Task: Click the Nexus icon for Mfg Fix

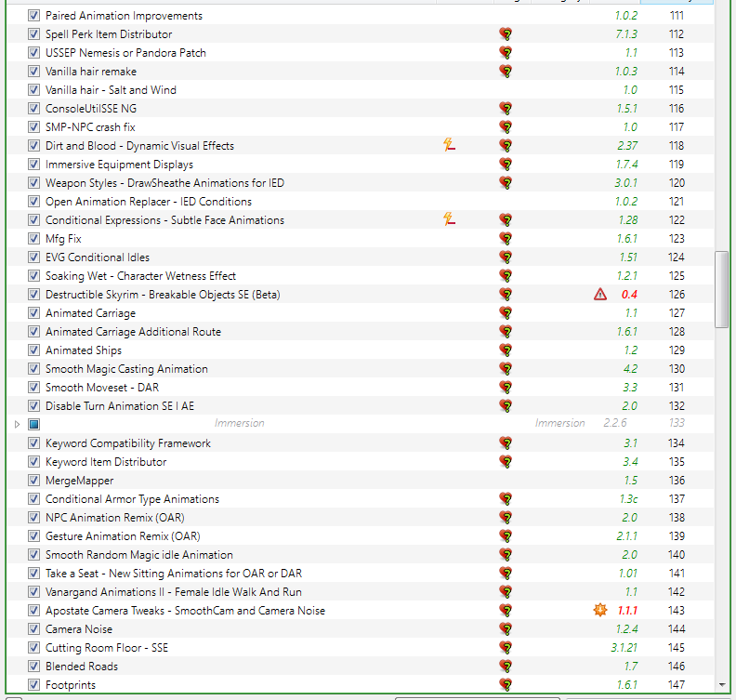Action: coord(506,239)
